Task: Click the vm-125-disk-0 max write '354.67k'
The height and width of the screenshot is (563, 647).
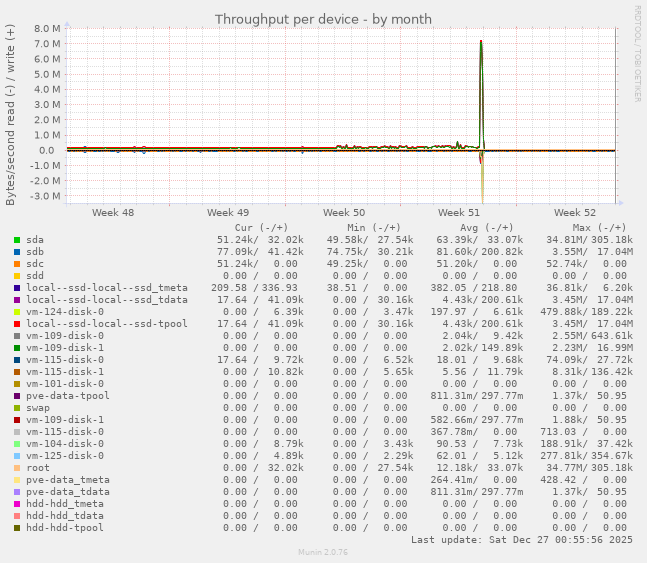Action: tap(612, 456)
